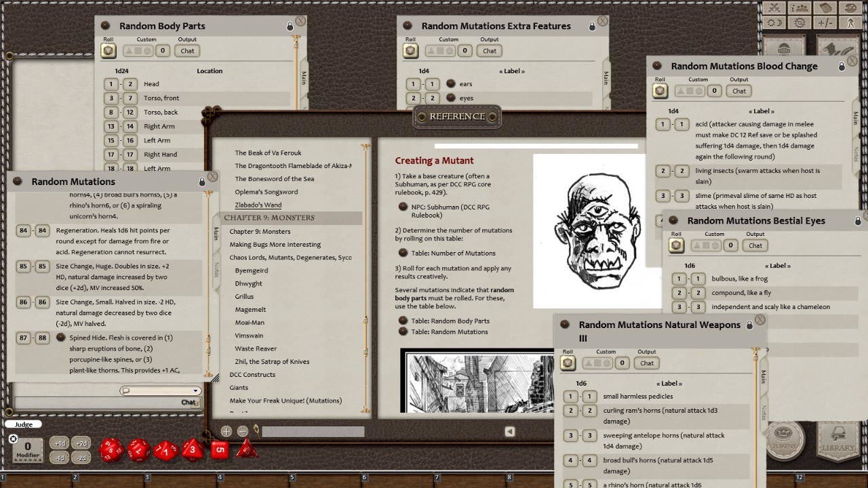Click the hex Roll icon on Random Body Parts

(x=108, y=50)
